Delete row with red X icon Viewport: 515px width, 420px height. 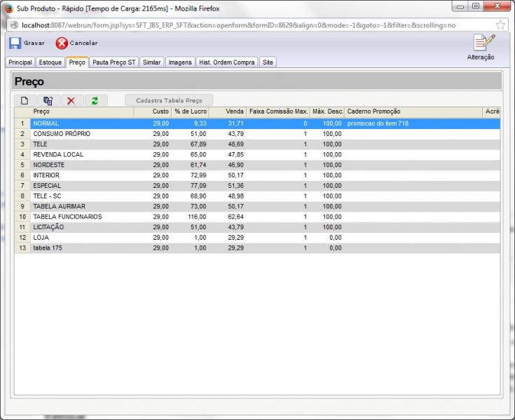point(71,100)
